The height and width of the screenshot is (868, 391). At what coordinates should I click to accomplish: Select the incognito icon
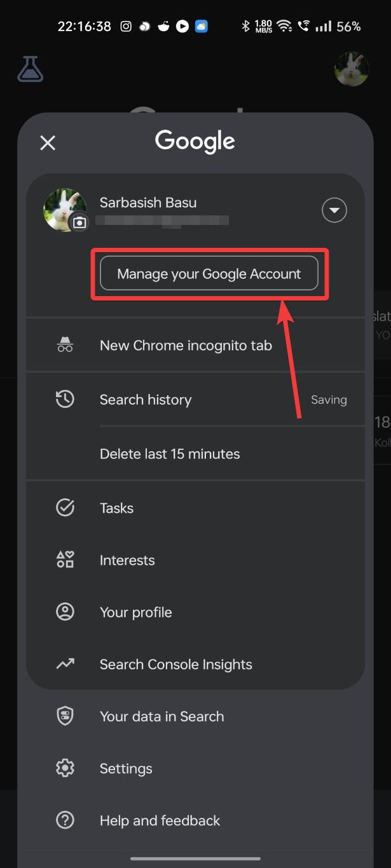coord(65,346)
